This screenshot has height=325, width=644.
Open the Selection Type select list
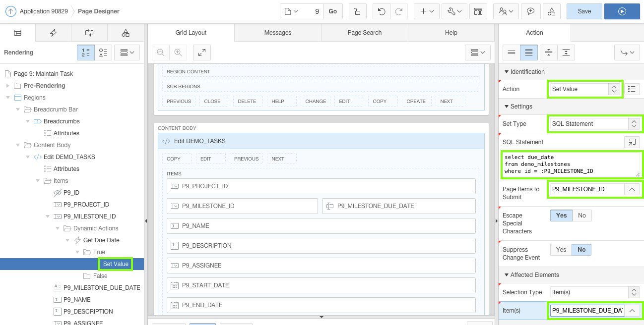coord(595,292)
